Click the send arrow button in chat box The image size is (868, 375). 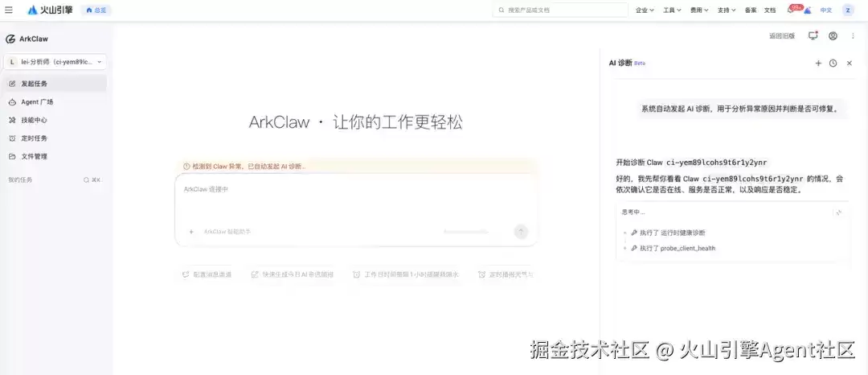521,232
